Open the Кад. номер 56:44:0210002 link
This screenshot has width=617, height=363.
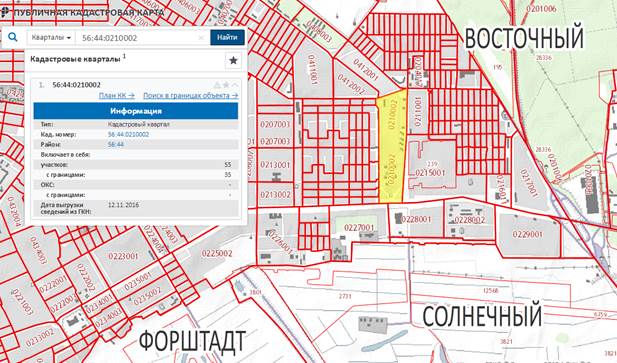(128, 135)
